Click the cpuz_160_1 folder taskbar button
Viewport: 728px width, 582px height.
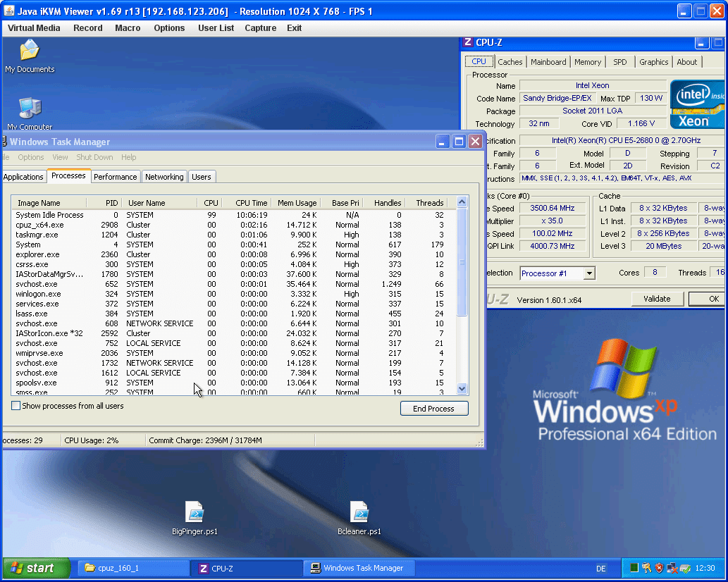[132, 568]
